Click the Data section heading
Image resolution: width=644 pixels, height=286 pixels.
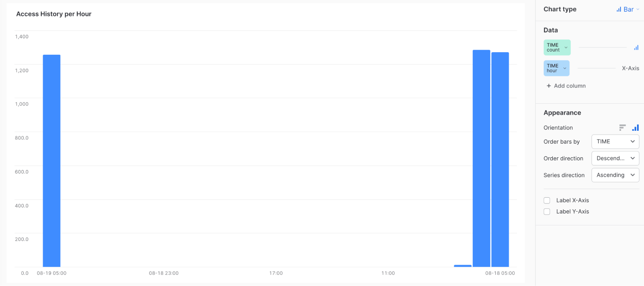coord(551,30)
